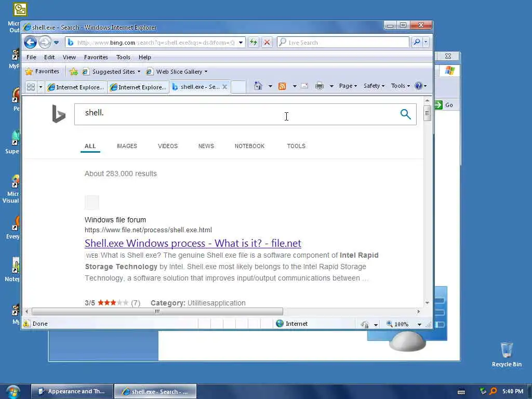Click the Favorites star button
This screenshot has width=532, height=399.
(x=43, y=71)
